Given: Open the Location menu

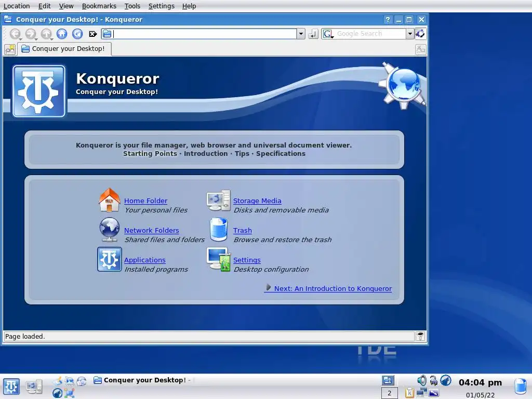Looking at the screenshot, I should click(17, 6).
